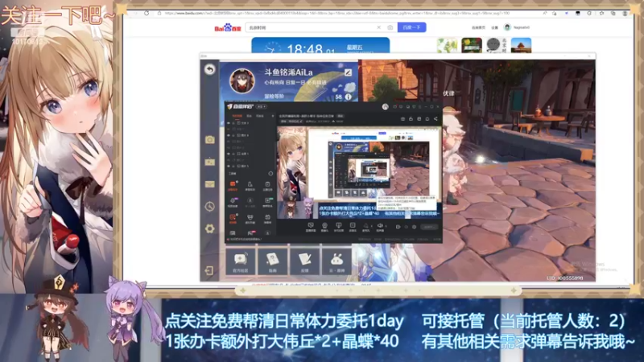Click the camera image-search icon in Baidu
This screenshot has width=644, height=362.
point(390,27)
